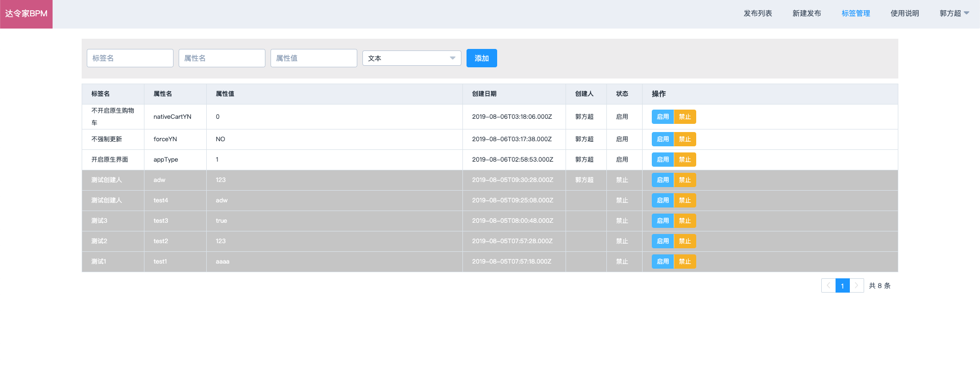Image resolution: width=980 pixels, height=391 pixels.
Task: Enable the nativeCartYN row with 启用
Action: click(x=663, y=117)
